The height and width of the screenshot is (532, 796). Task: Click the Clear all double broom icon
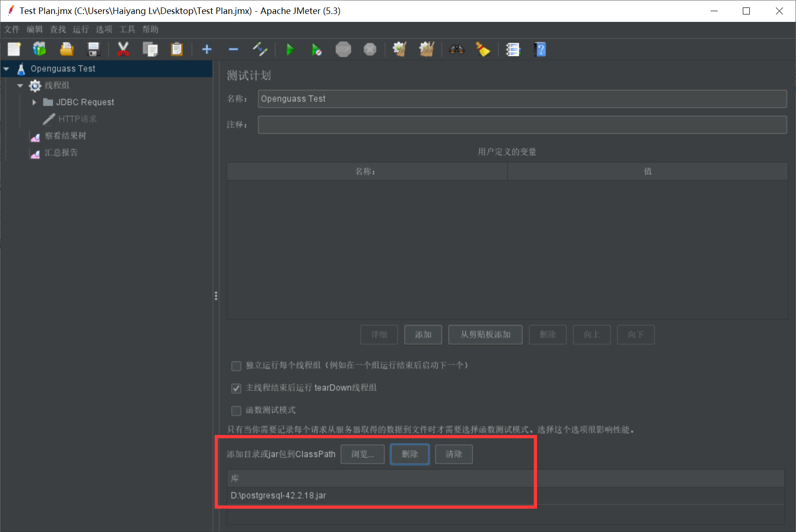(x=426, y=49)
